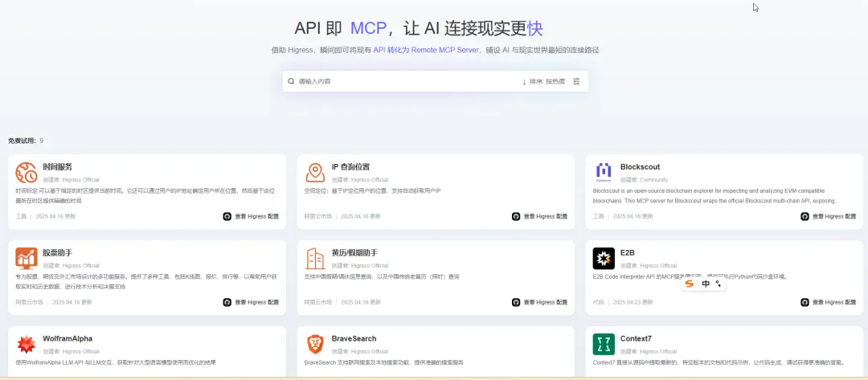Click GitHub icon on IP 查询位置 card
Screen dimensions: 868x380
pyautogui.click(x=516, y=216)
